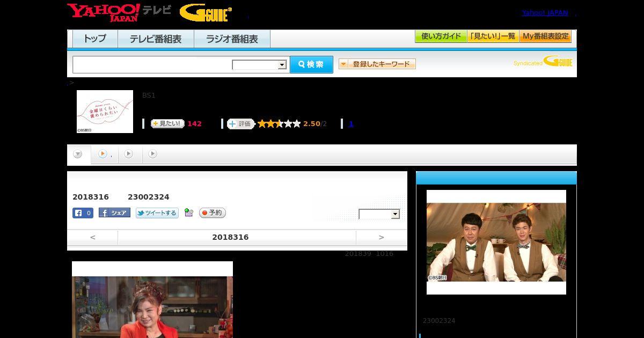Go to the トップ tab
This screenshot has width=644, height=338.
(x=95, y=39)
